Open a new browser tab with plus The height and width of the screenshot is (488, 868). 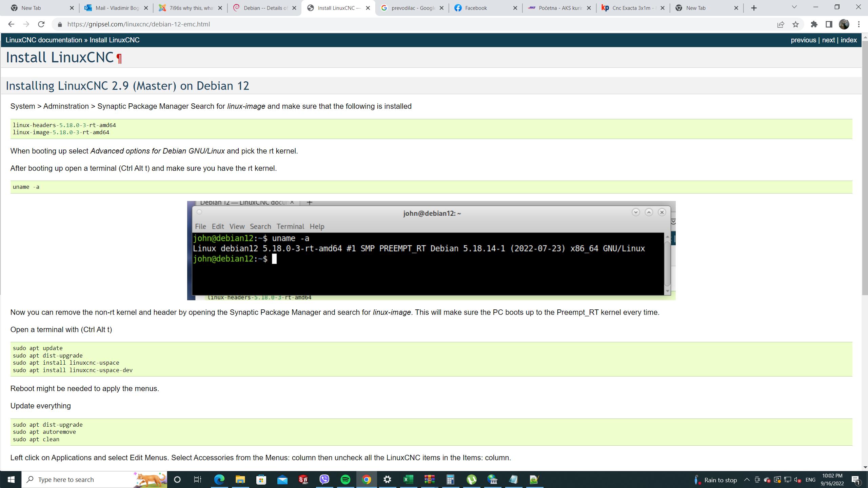(754, 8)
